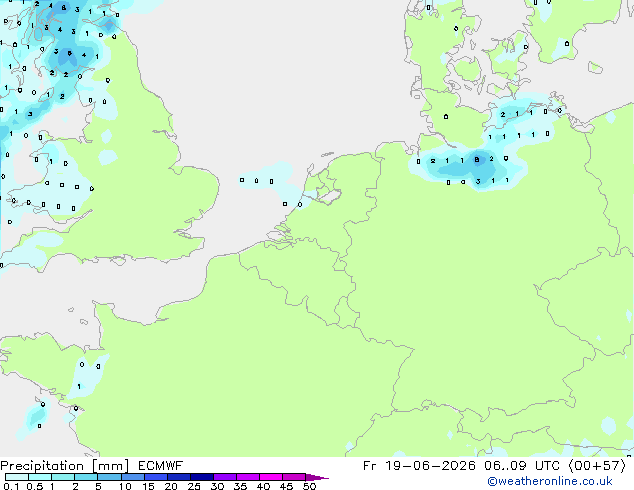Viewport: 634px width, 490px height.
Task: Select the 35–40 mm legend color box
Action: point(248,477)
